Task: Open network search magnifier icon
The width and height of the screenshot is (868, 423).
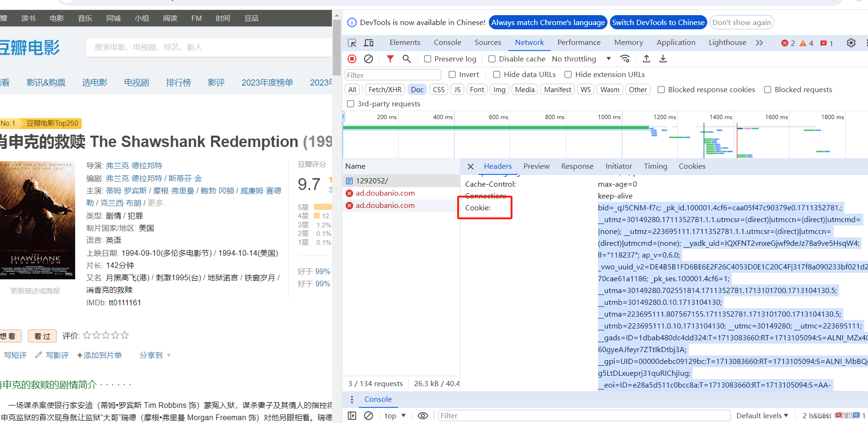Action: (407, 59)
